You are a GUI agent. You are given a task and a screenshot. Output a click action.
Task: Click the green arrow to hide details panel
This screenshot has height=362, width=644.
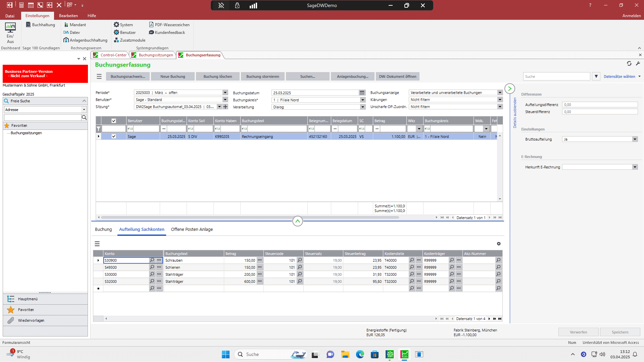[509, 89]
